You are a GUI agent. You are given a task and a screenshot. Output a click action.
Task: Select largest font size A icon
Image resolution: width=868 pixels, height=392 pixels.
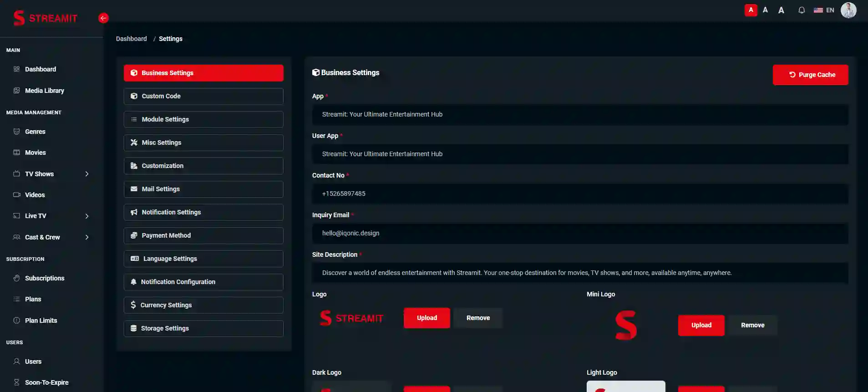pyautogui.click(x=781, y=10)
